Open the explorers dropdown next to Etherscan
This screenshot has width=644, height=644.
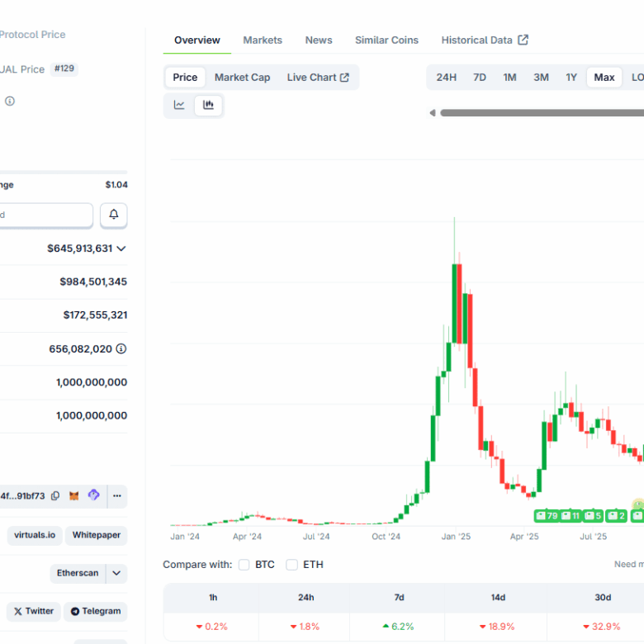coord(116,573)
